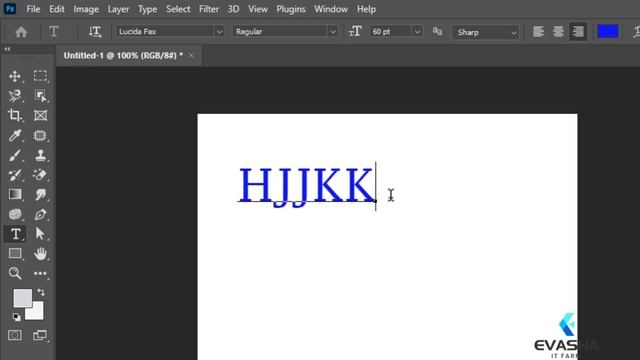
Task: Open the Select menu
Action: click(x=178, y=9)
